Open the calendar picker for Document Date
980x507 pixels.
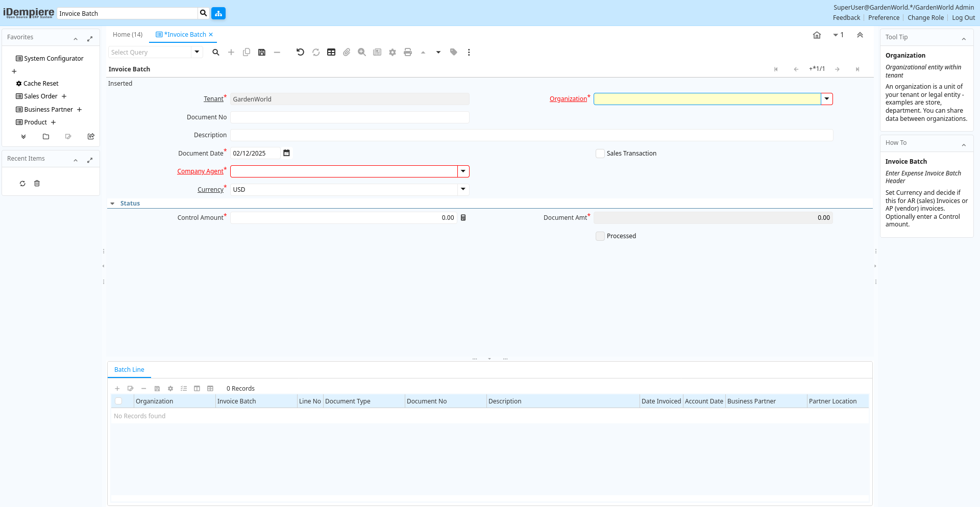(x=287, y=153)
